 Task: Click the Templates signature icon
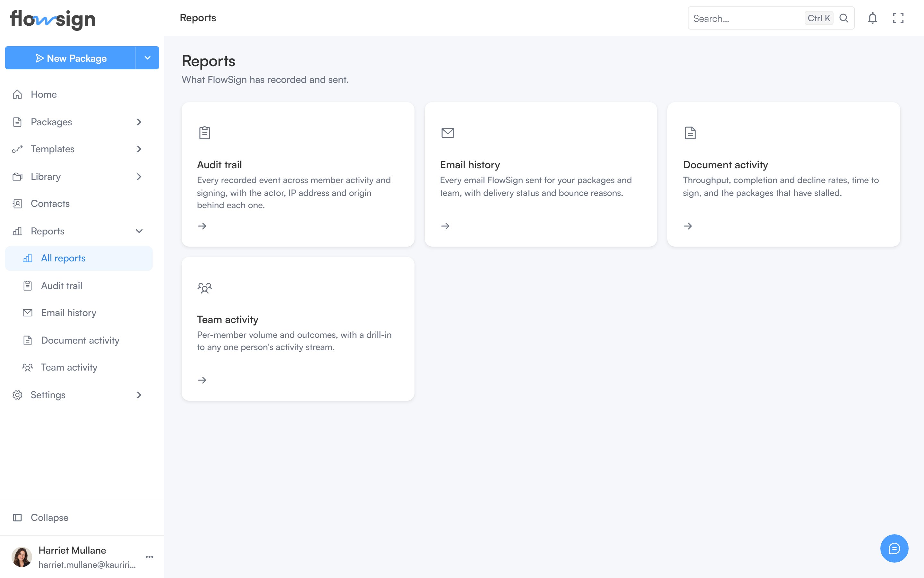(x=17, y=149)
